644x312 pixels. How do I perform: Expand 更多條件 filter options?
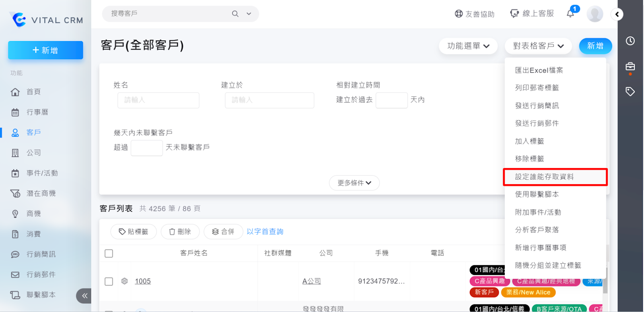[354, 183]
